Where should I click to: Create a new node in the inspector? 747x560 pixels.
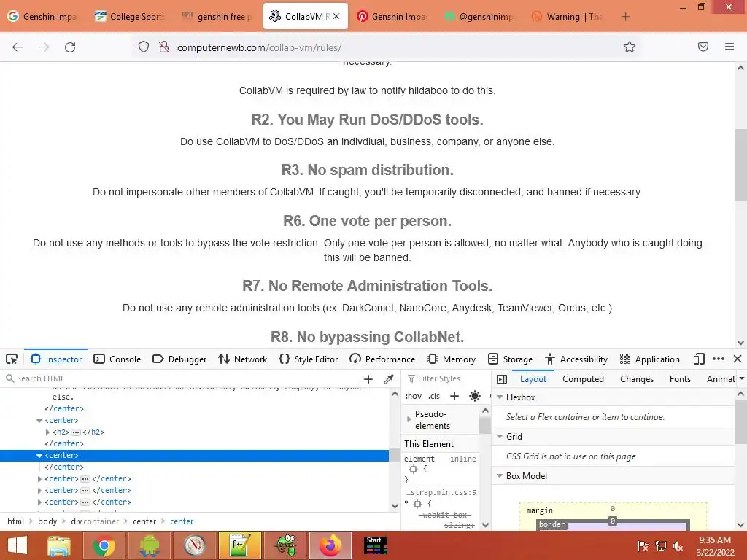[x=368, y=379]
